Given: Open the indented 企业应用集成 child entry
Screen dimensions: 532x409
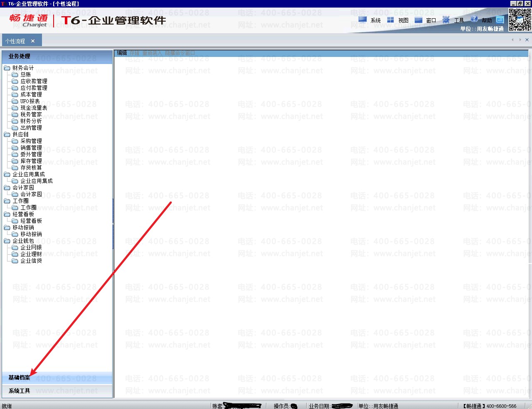Looking at the screenshot, I should coord(37,181).
